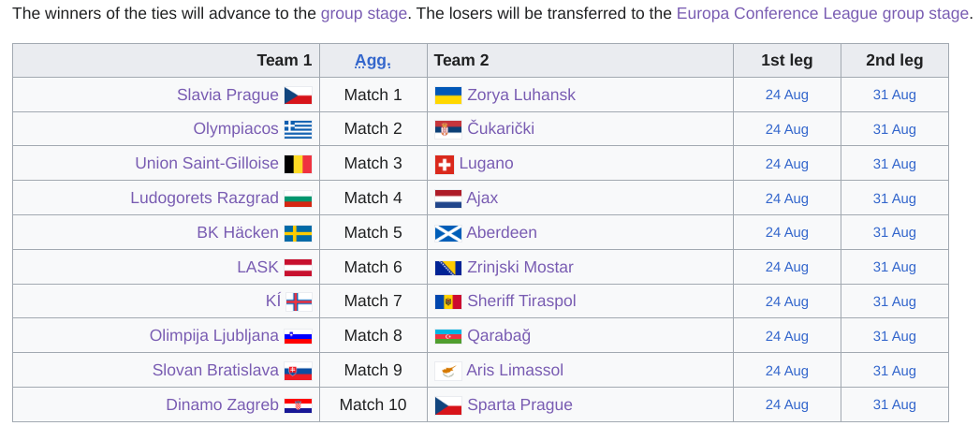Open the Sparta Prague team link
The image size is (980, 426).
pyautogui.click(x=520, y=404)
